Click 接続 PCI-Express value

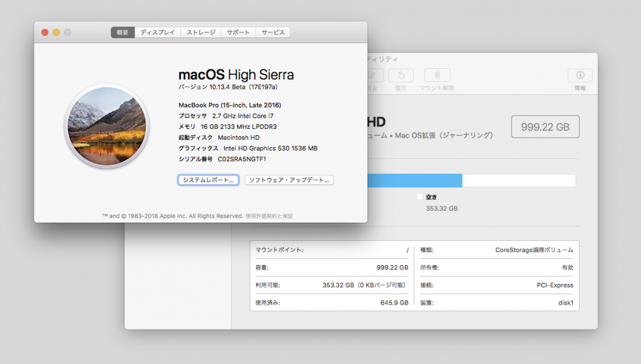[x=555, y=285]
